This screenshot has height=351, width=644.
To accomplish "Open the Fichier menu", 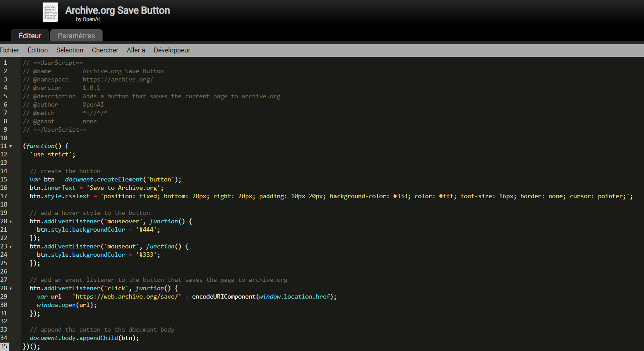I will click(x=9, y=50).
